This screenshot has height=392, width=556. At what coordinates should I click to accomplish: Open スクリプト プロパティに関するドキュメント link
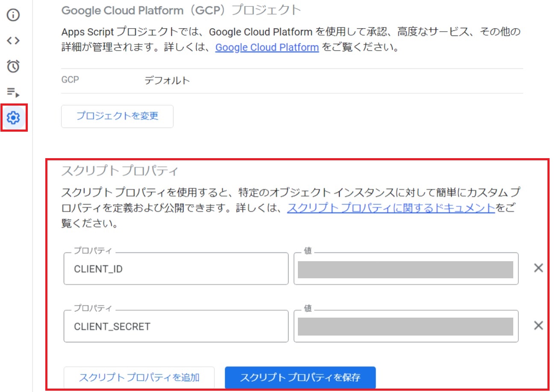tap(391, 208)
